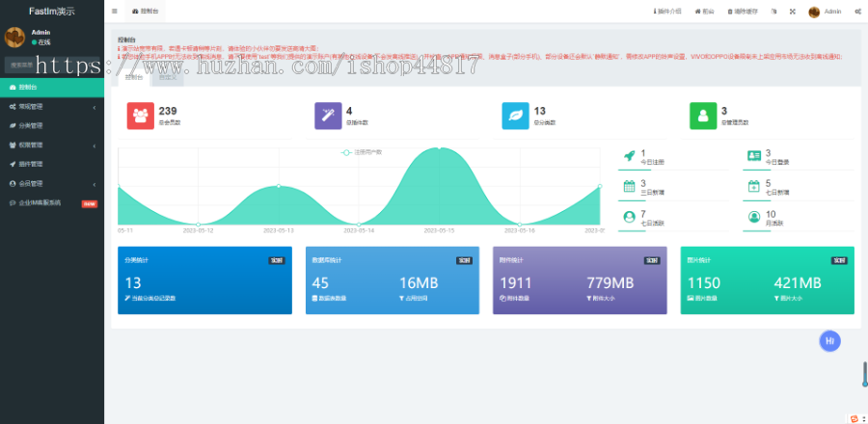Viewport: 868px width, 424px height.
Task: Expand the 会员管理 sidebar submenu arrow
Action: (95, 184)
